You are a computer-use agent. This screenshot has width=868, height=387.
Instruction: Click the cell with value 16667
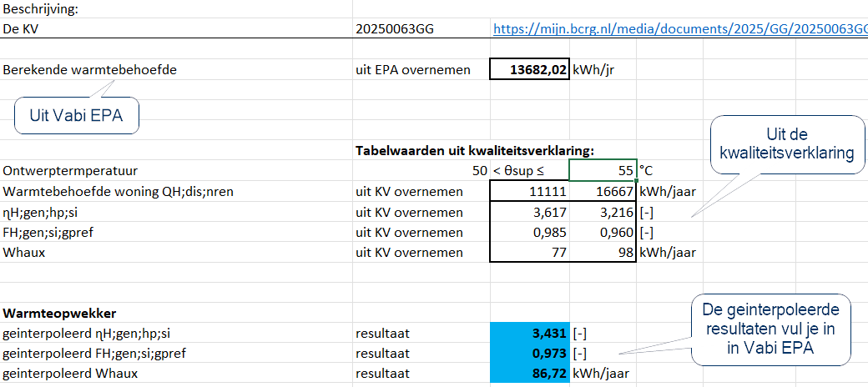coord(603,191)
